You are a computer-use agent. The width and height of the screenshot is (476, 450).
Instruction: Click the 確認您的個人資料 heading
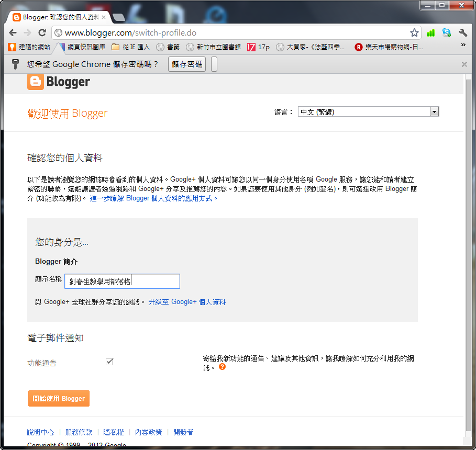65,158
